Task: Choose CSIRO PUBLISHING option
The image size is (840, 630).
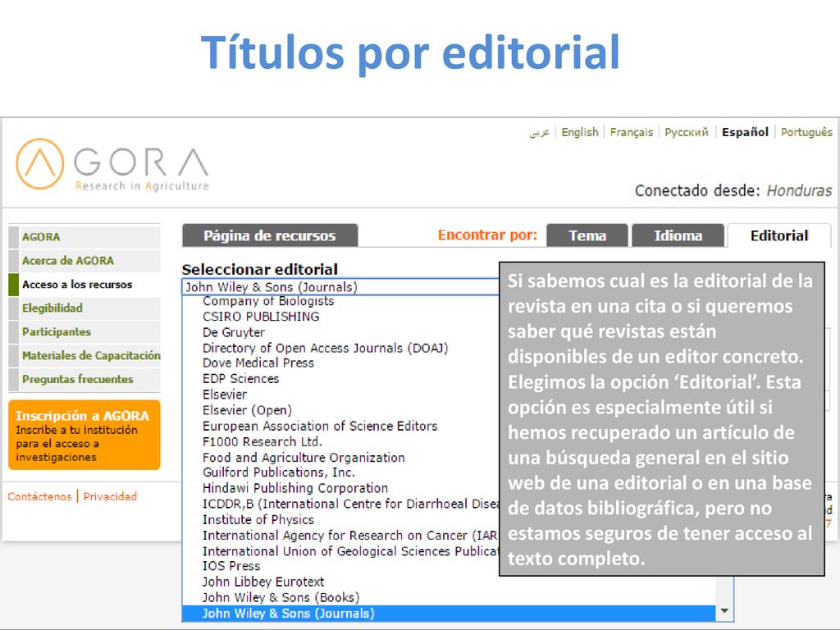Action: 261,317
